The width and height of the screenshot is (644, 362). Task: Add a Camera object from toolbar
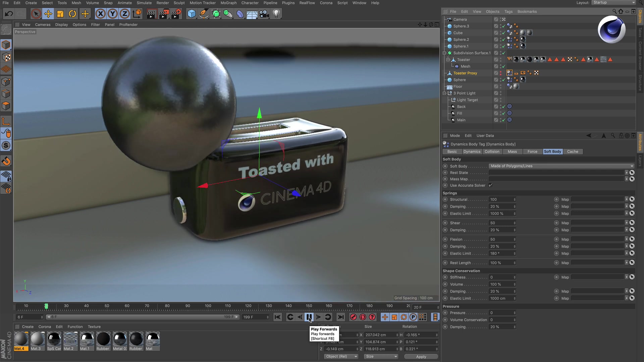264,14
